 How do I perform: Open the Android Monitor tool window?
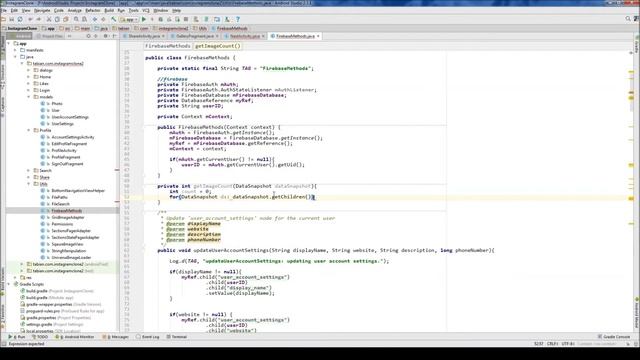[x=75, y=337]
